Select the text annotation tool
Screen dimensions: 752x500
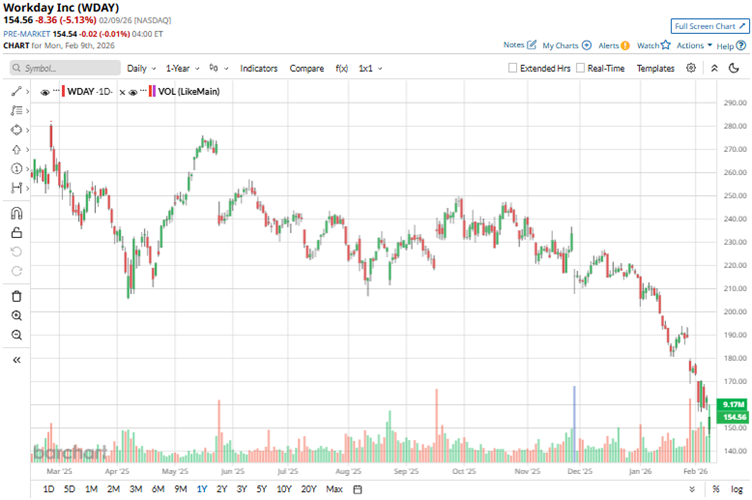tap(16, 111)
